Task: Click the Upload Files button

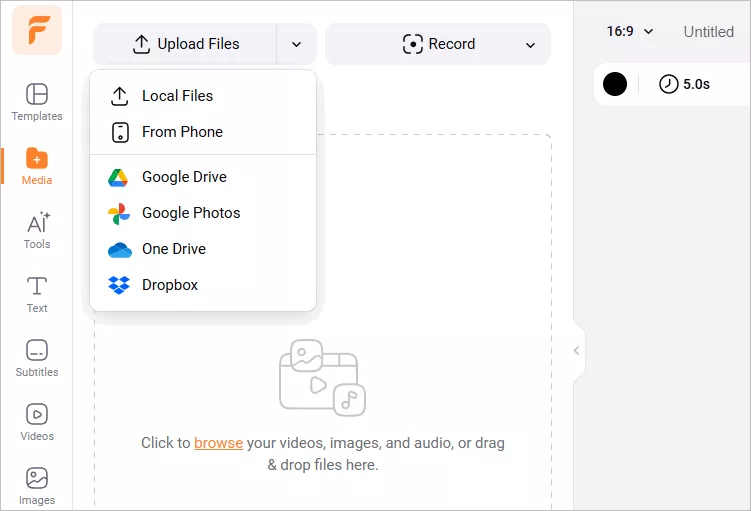Action: [185, 44]
